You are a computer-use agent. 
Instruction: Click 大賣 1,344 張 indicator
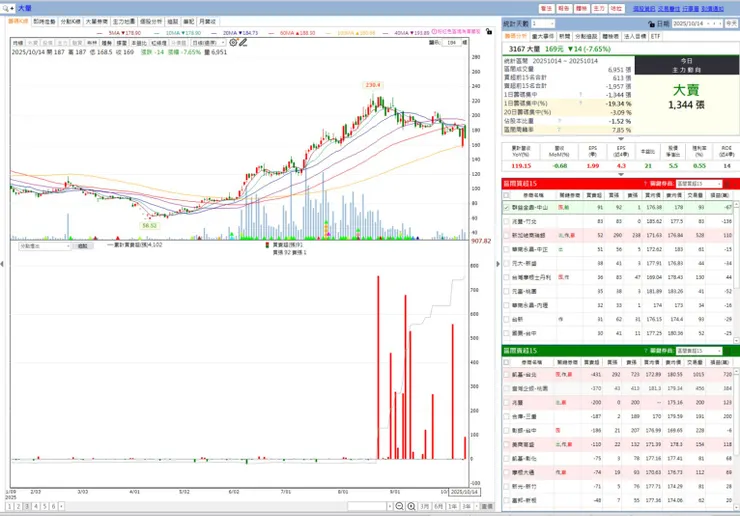(x=687, y=97)
